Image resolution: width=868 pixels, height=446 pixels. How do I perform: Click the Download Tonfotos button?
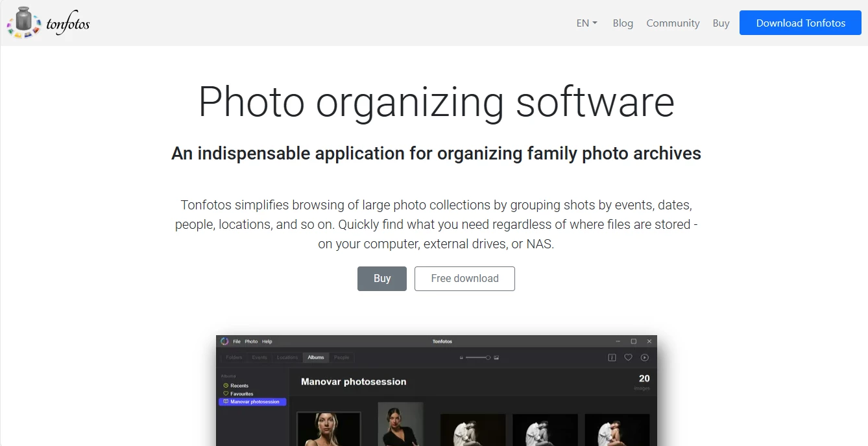tap(801, 23)
